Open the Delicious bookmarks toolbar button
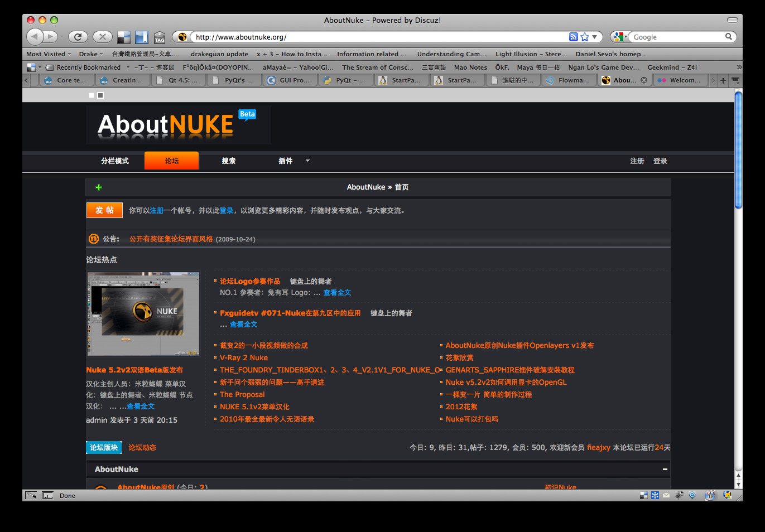Image resolution: width=765 pixels, height=532 pixels. 124,37
